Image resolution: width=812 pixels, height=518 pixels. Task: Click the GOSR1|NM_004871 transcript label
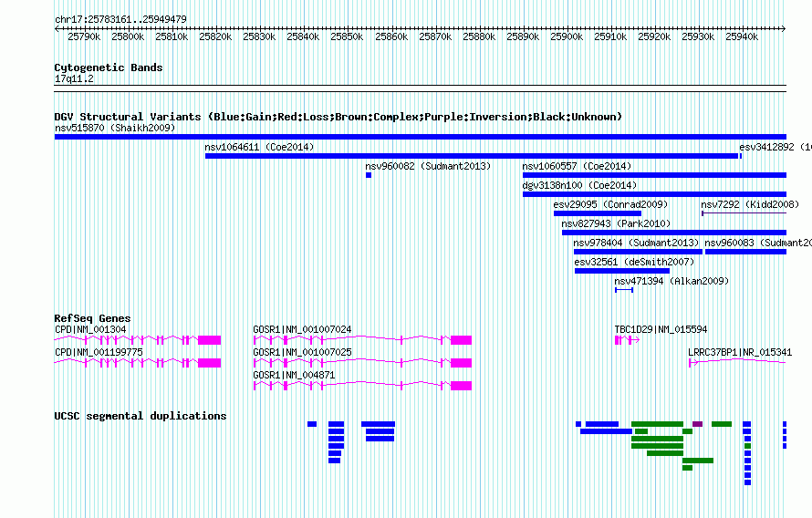click(294, 375)
